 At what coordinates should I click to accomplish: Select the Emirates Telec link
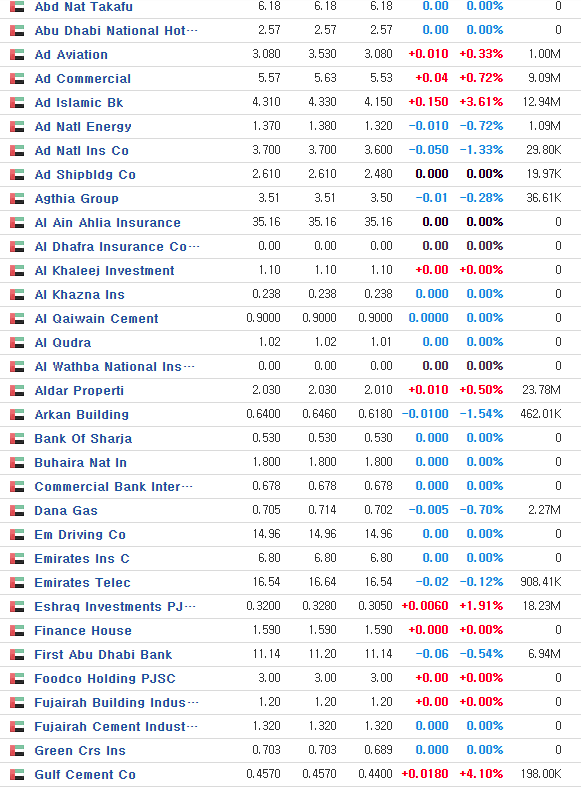(83, 583)
